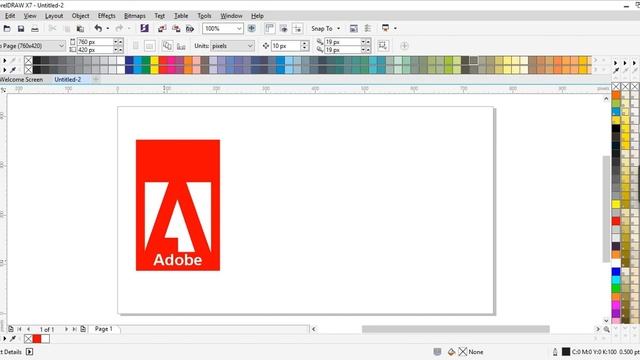Screen dimensions: 640x360
Task: Open the Units pixels dropdown
Action: 232,46
